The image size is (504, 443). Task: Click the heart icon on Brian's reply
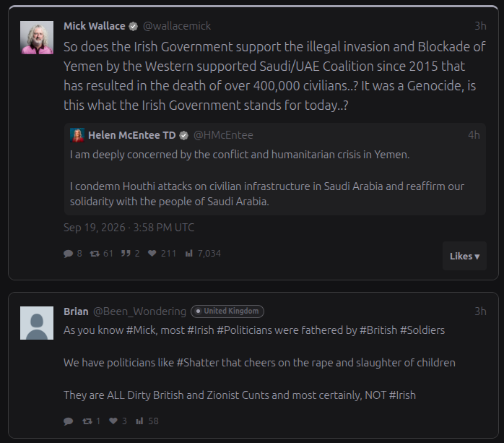coord(113,421)
